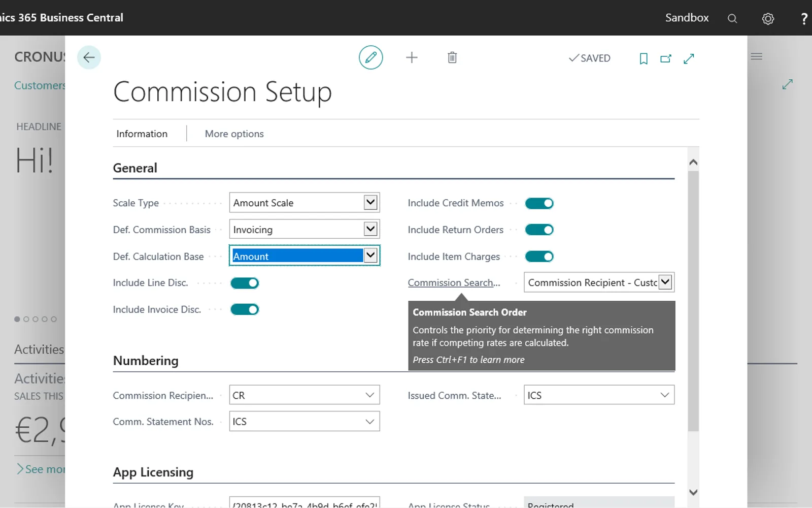
Task: Click Commission Search... field label link
Action: (454, 282)
